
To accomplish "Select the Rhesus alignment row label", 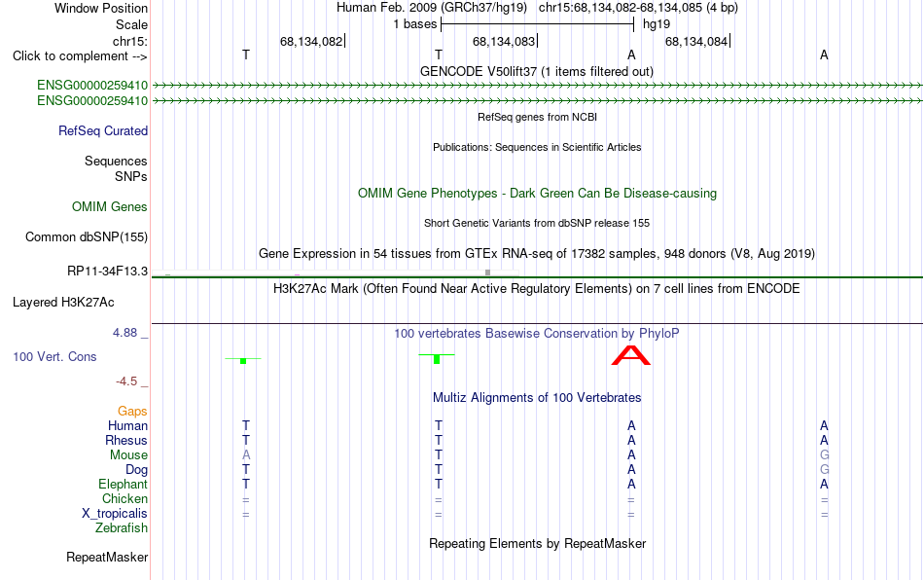I will click(126, 440).
